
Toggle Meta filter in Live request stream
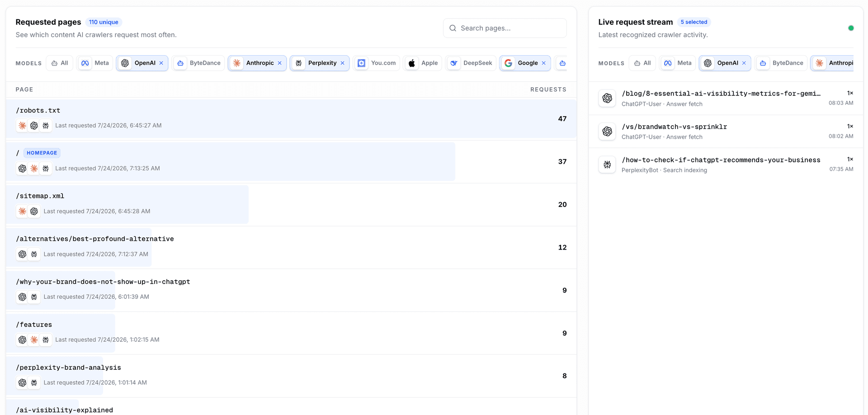(x=677, y=63)
